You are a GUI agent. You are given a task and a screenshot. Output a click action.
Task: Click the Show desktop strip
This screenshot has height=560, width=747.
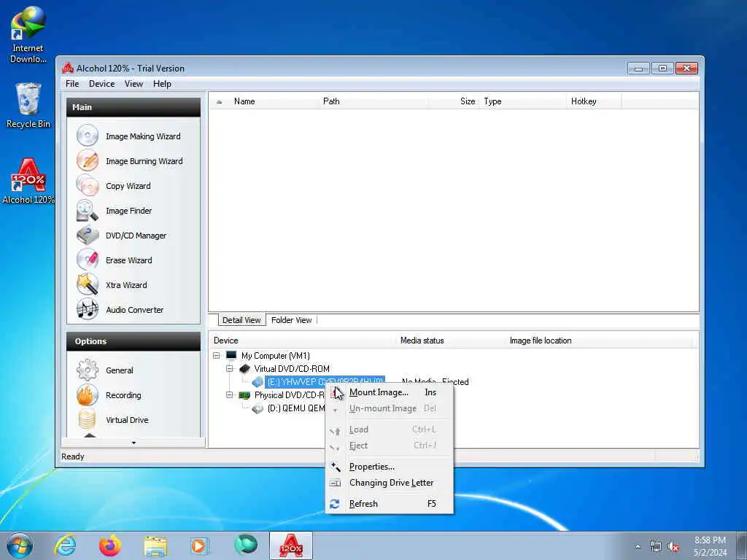click(x=742, y=545)
